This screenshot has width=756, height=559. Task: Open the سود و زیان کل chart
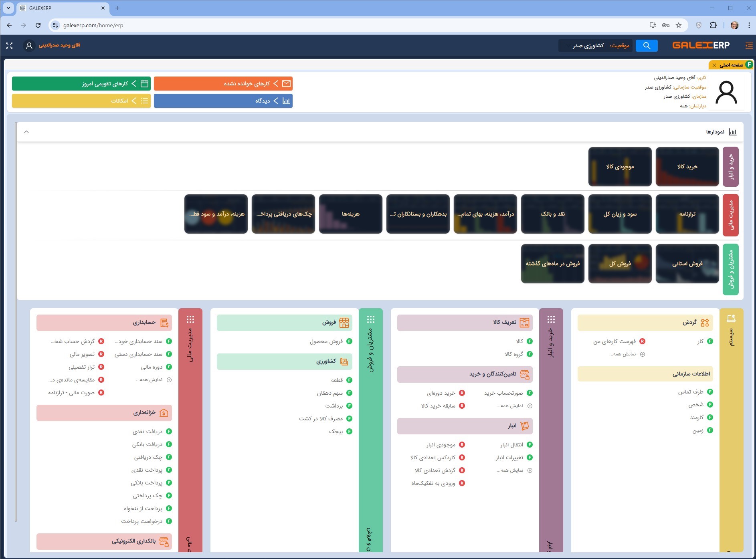pos(620,214)
